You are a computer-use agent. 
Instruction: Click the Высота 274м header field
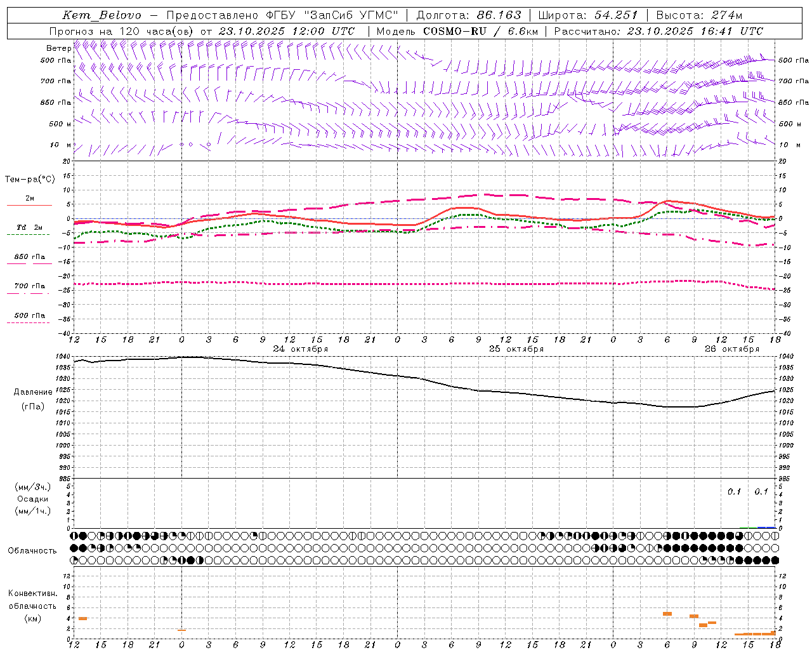699,15
